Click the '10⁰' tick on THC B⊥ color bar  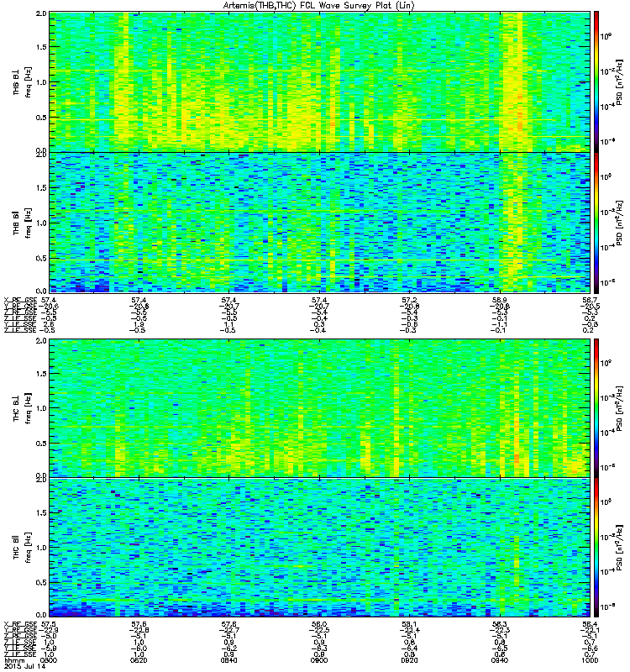coord(605,363)
